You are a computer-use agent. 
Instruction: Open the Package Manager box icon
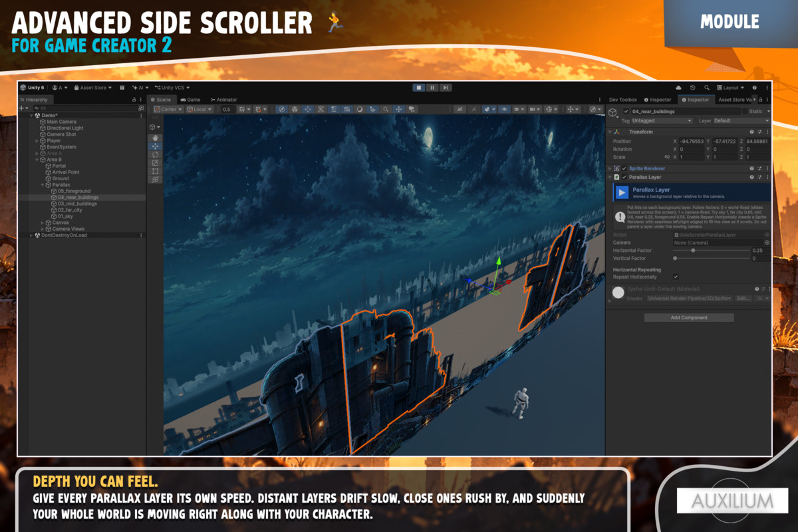[x=122, y=87]
